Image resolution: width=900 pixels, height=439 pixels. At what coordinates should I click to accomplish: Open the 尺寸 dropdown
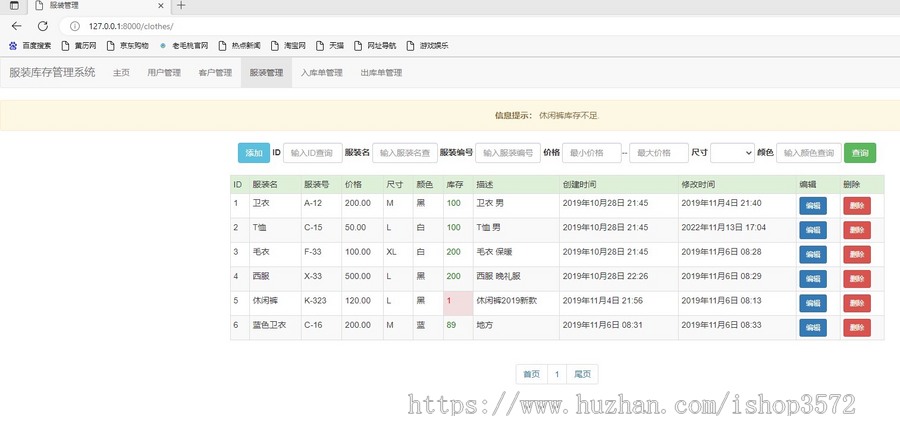tap(732, 153)
